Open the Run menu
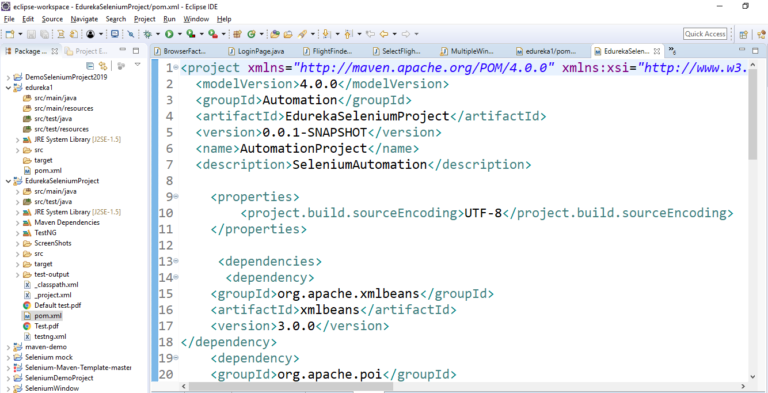Image resolution: width=768 pixels, height=393 pixels. [169, 19]
